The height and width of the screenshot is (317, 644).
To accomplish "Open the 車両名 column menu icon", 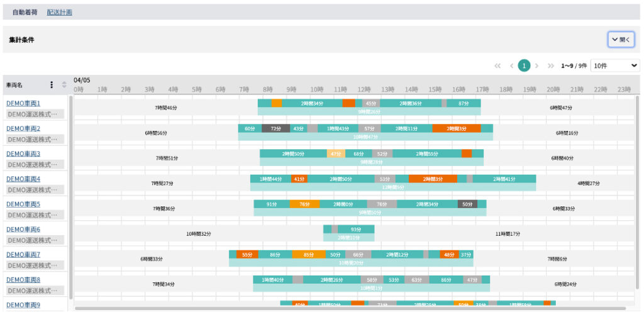I will click(x=52, y=85).
